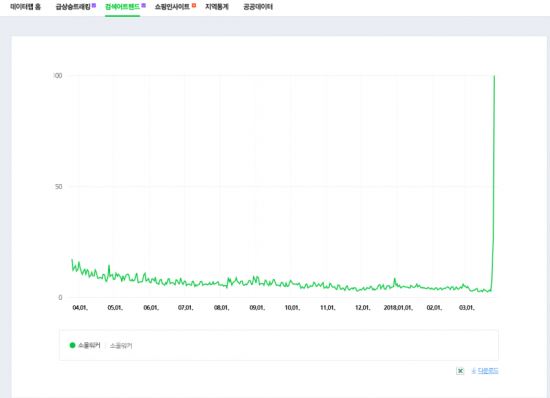Viewport: 550px width, 398px height.
Task: Open the 공공데이터 tab
Action: pos(258,7)
